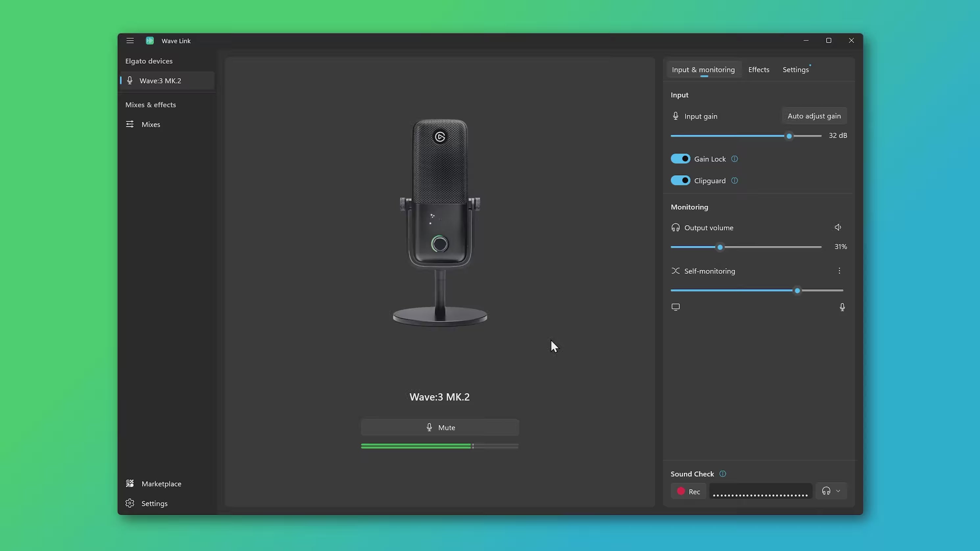Click the Elgato devices section heading
Image resolution: width=980 pixels, height=551 pixels.
[x=149, y=61]
